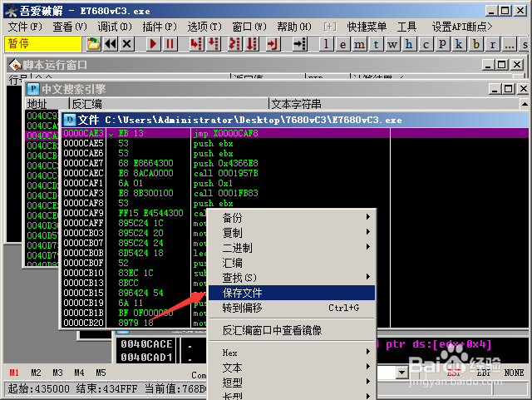Select the row at offset 0000CAEC call 0001957B
This screenshot has height=400, width=532.
[x=295, y=173]
